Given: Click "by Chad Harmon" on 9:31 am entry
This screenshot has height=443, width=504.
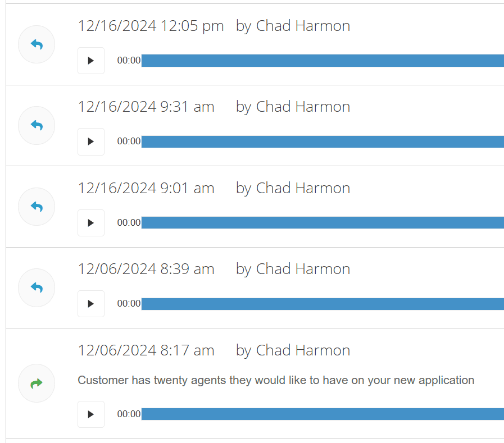Looking at the screenshot, I should click(x=293, y=107).
